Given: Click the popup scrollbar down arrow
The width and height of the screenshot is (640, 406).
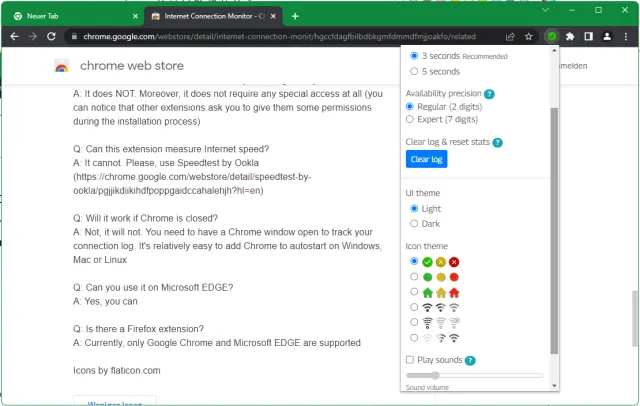Looking at the screenshot, I should coord(554,386).
